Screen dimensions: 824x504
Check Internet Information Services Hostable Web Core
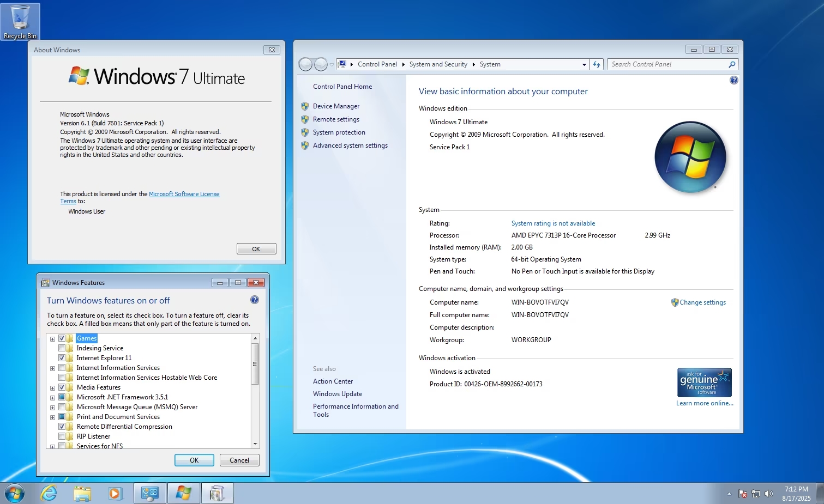point(62,378)
